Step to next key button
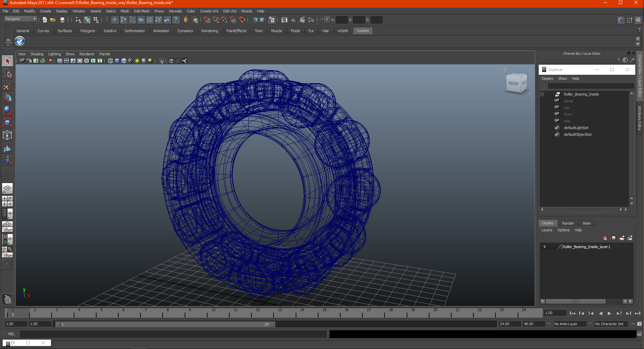Image resolution: width=644 pixels, height=349 pixels. [619, 313]
